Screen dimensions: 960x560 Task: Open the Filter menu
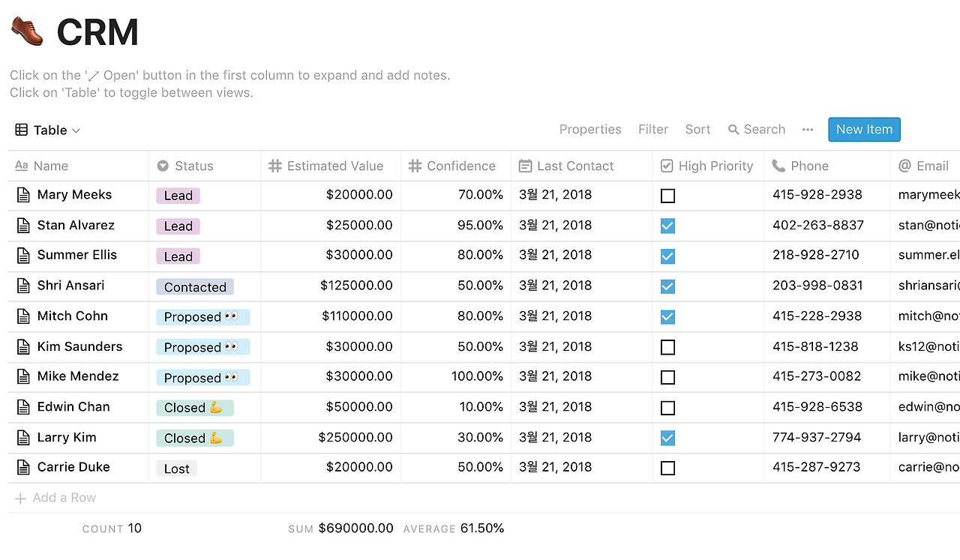(x=653, y=130)
